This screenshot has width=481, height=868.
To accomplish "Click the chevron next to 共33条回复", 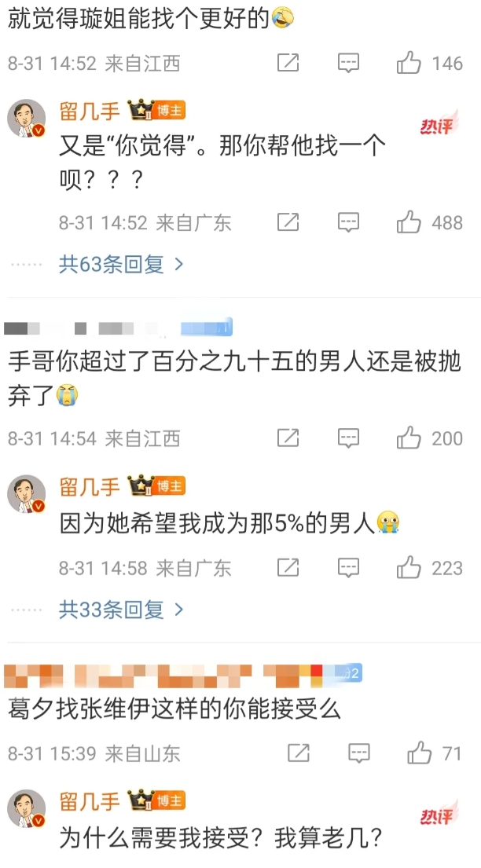I will click(178, 610).
